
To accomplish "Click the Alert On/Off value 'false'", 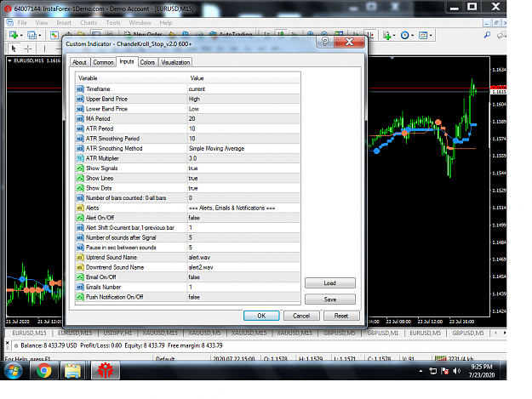I will (194, 218).
